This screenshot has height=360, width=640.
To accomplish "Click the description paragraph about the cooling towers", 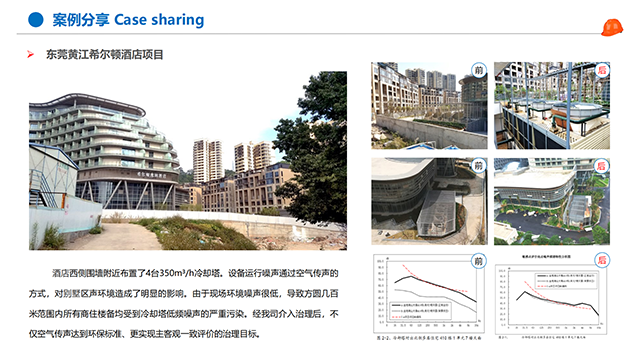I will tap(184, 303).
